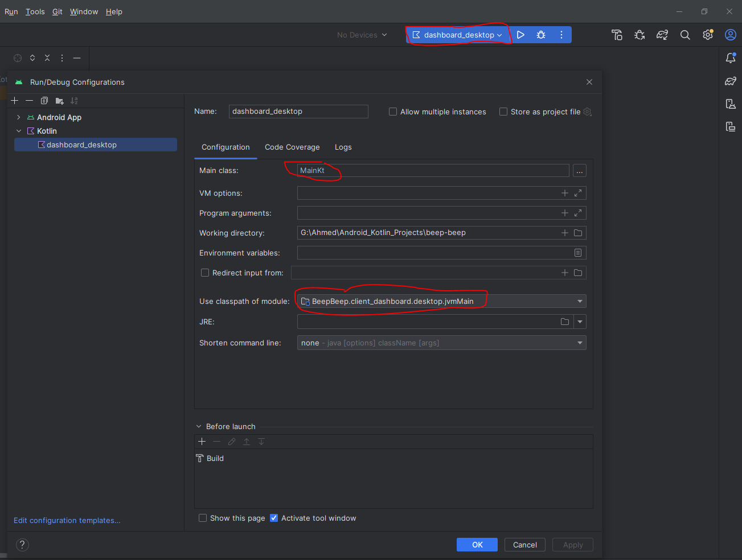Sort configurations alphabetically with the sort icon
This screenshot has height=560, width=742.
74,101
